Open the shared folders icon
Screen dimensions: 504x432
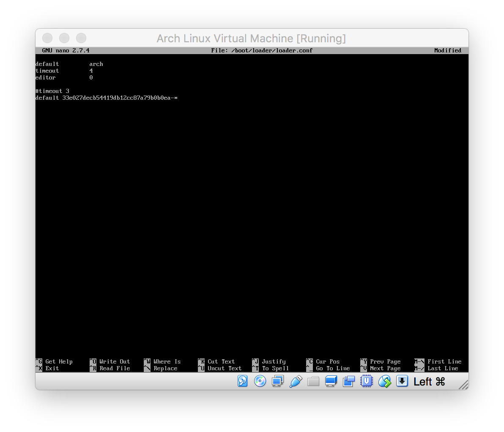[313, 382]
